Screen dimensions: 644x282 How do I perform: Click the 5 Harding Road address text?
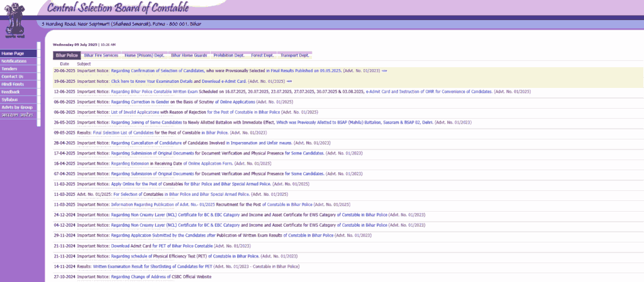point(121,24)
